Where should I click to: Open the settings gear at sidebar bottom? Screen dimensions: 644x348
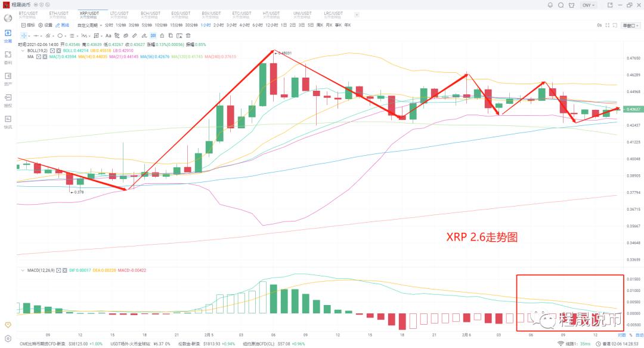8,338
